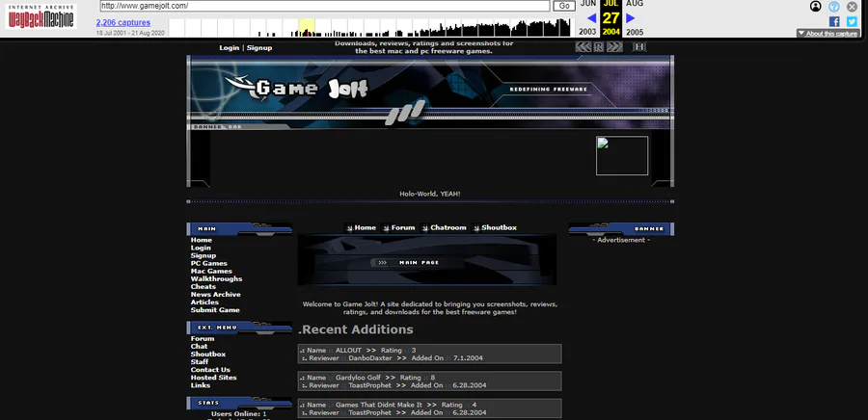Screen dimensions: 868x420
Task: Open the Wayback help question-mark icon
Action: click(x=833, y=7)
